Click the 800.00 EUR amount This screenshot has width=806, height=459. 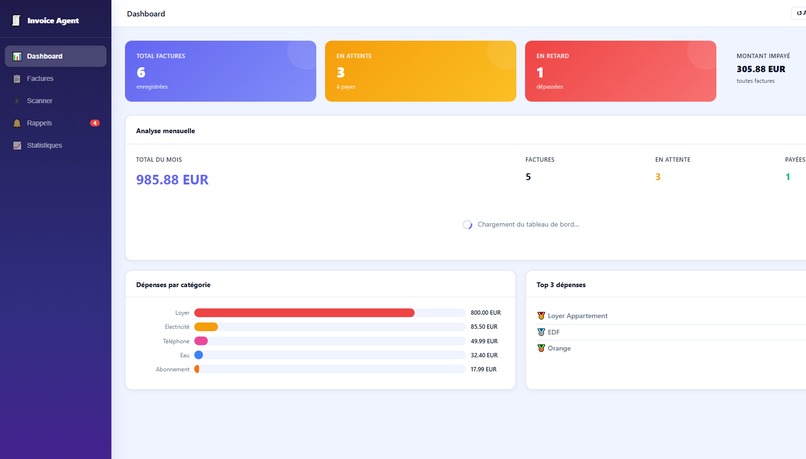(486, 313)
